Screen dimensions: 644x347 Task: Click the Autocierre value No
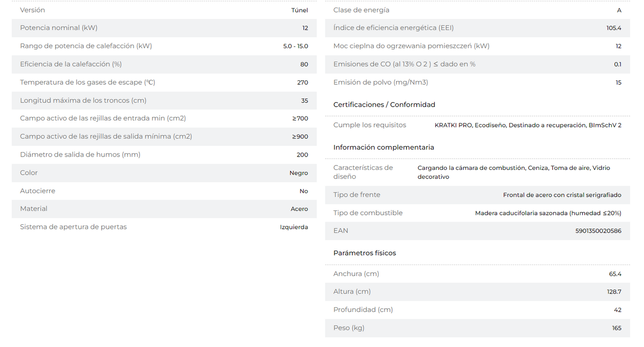(x=304, y=191)
